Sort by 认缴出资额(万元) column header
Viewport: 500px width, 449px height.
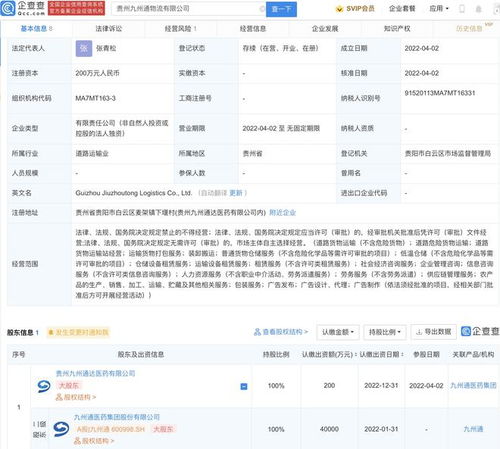pos(329,354)
